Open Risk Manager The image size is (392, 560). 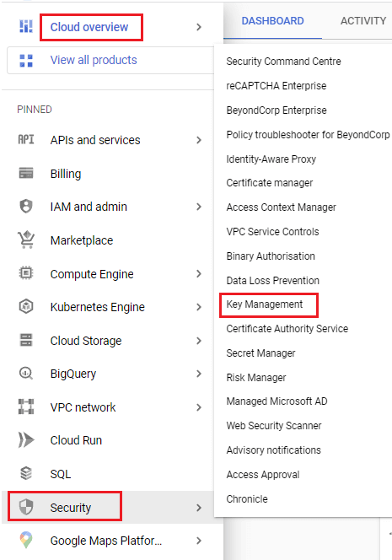coord(256,378)
